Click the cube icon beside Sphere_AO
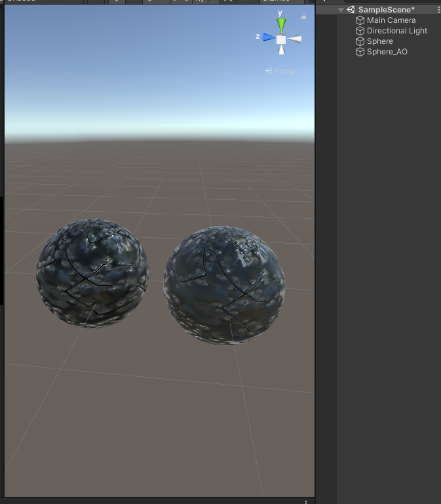This screenshot has width=441, height=504. pos(360,52)
